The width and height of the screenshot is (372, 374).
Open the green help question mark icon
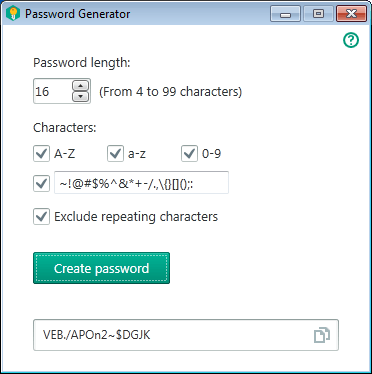click(x=351, y=40)
